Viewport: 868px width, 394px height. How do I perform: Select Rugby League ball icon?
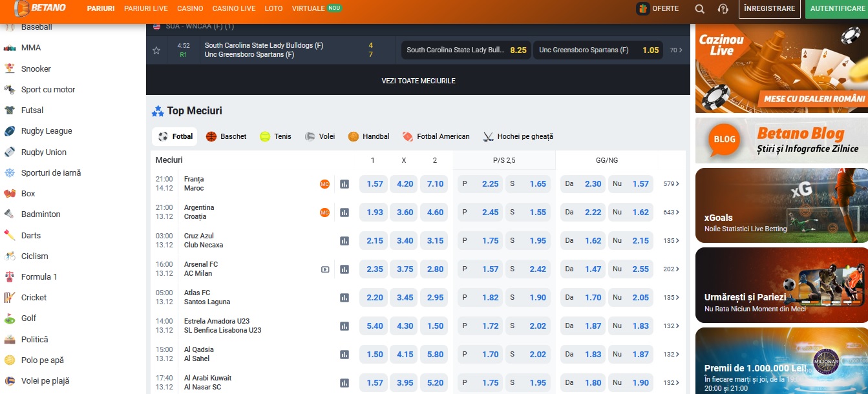(x=10, y=131)
